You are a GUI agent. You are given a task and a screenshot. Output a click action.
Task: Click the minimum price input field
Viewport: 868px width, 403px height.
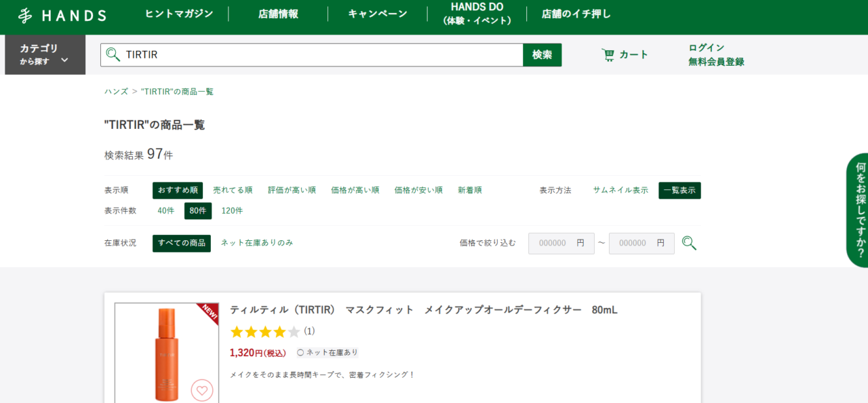click(x=561, y=244)
